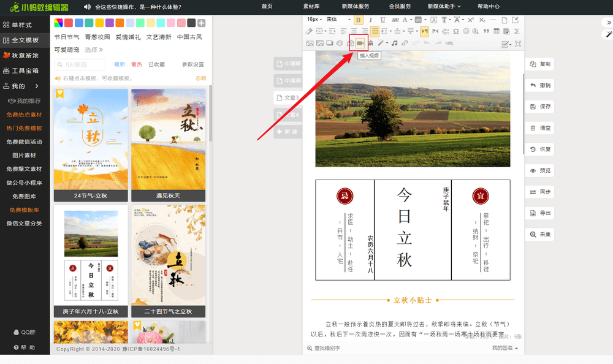Screen dimensions: 613x364
Task: Toggle underline formatting
Action: (x=383, y=20)
